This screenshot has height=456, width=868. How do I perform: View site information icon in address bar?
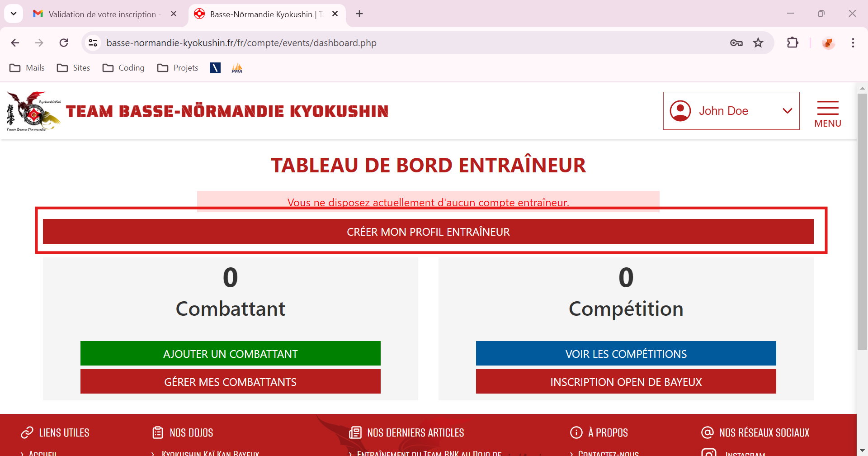point(93,43)
